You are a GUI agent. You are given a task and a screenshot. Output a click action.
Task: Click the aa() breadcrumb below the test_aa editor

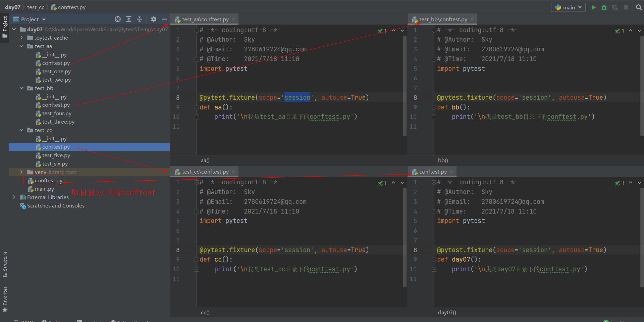(205, 160)
